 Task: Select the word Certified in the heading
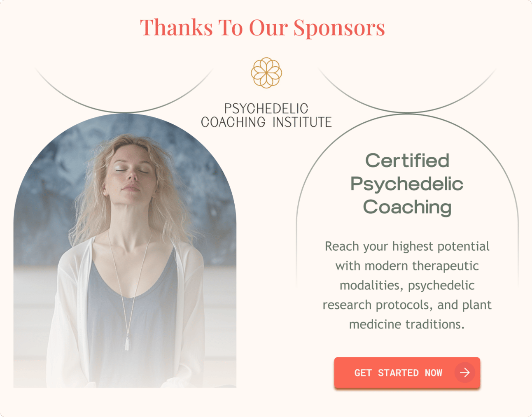tap(407, 161)
